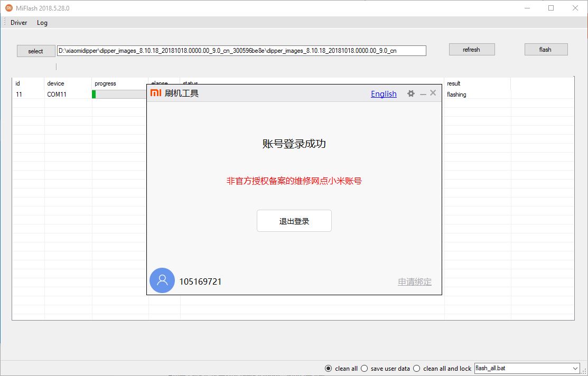
Task: Open the settings gear in the login dialog
Action: click(x=411, y=93)
